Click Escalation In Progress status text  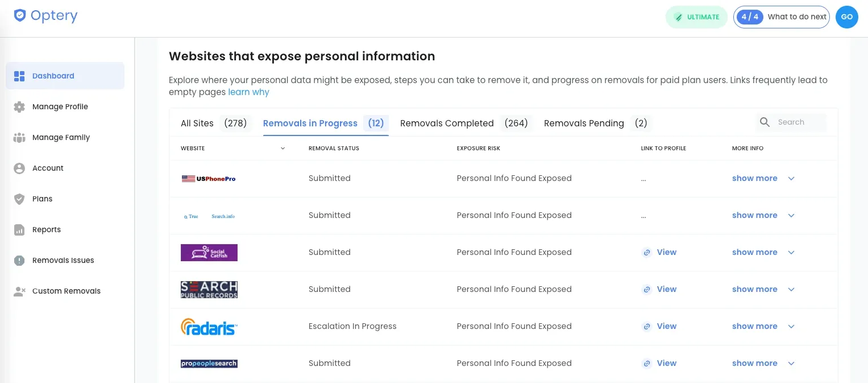(x=352, y=326)
